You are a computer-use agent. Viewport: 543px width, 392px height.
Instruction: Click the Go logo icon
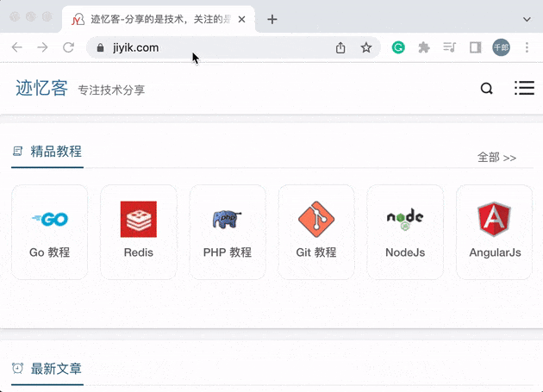coord(50,219)
